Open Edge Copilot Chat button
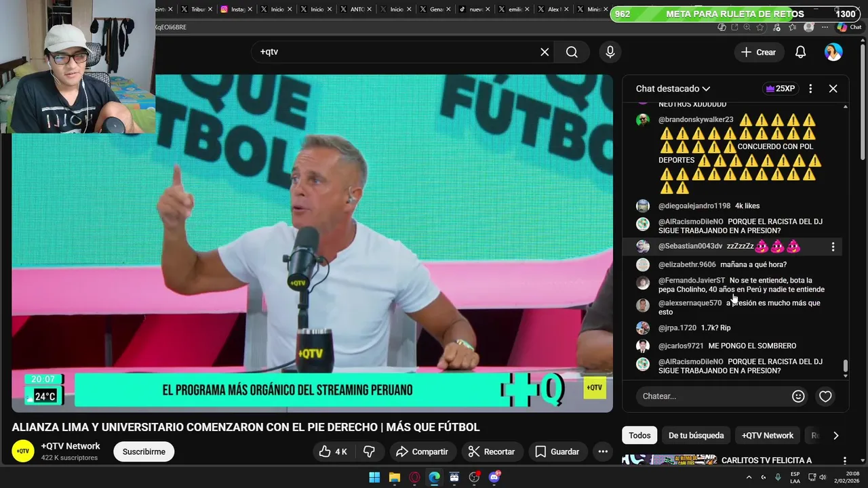Image resolution: width=868 pixels, height=488 pixels. click(848, 27)
